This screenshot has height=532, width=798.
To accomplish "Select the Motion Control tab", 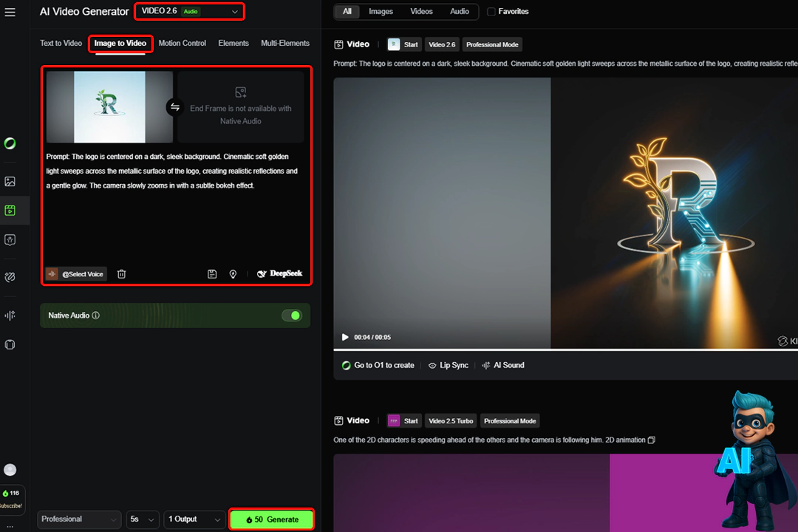I will (182, 44).
